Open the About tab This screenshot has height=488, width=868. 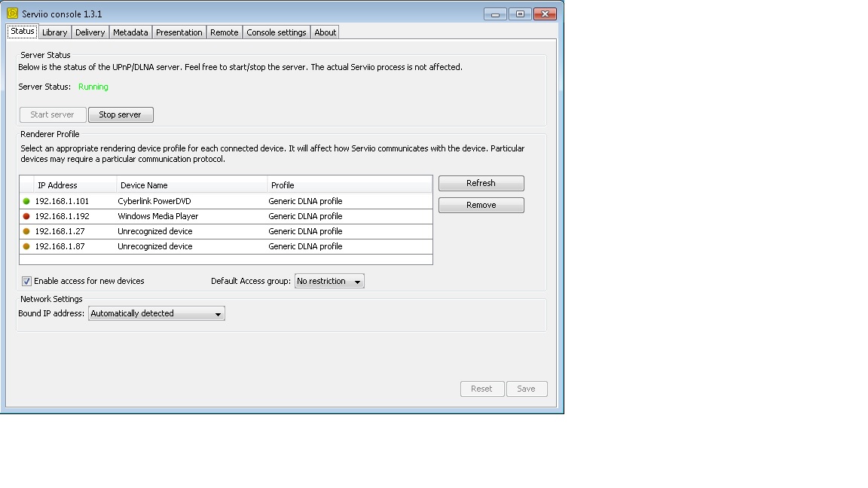pyautogui.click(x=325, y=32)
